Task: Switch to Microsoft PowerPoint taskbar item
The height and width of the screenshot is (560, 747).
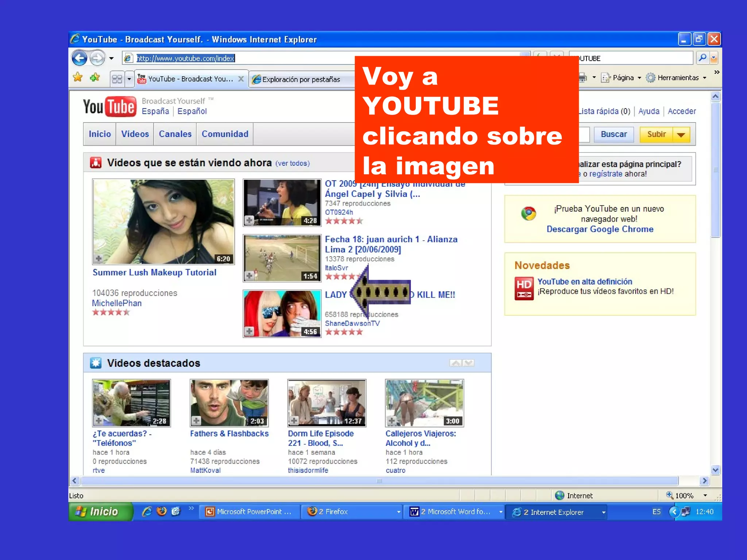Action: point(250,512)
